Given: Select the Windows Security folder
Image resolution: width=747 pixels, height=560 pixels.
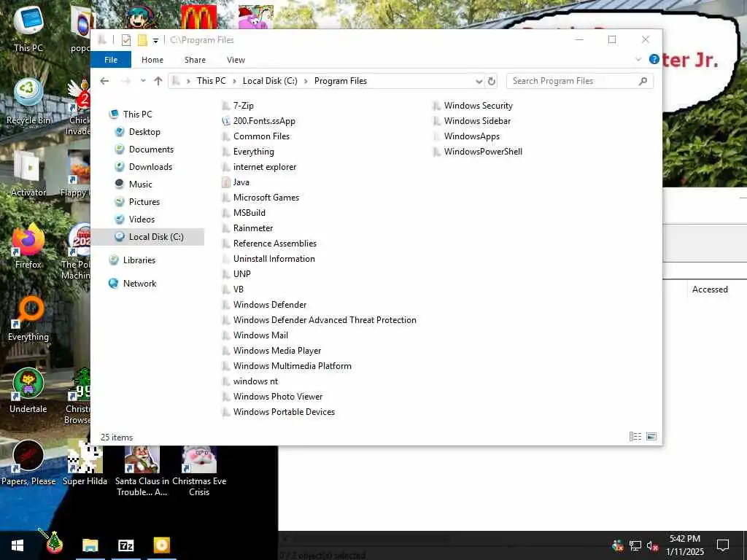Looking at the screenshot, I should 479,106.
